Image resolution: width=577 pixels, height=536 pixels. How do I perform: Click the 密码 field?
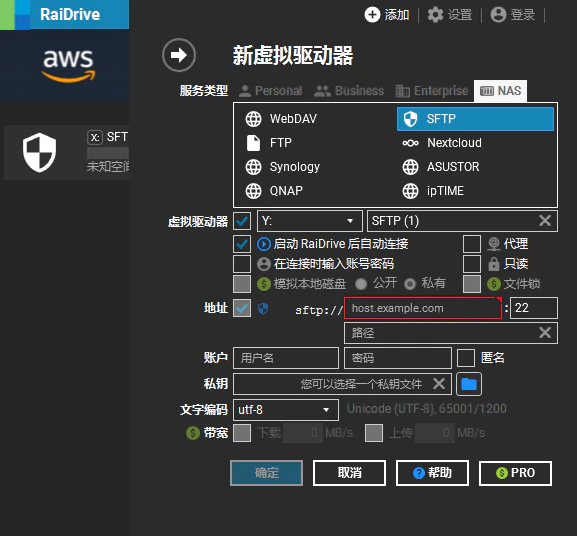click(x=398, y=358)
